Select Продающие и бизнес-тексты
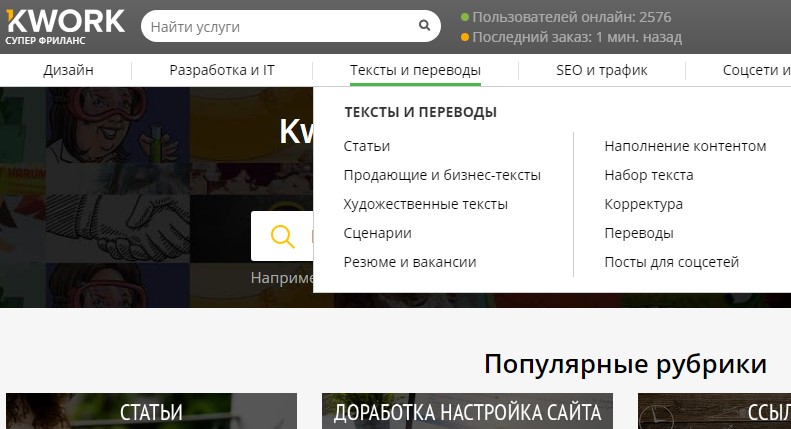This screenshot has width=791, height=429. click(x=442, y=175)
